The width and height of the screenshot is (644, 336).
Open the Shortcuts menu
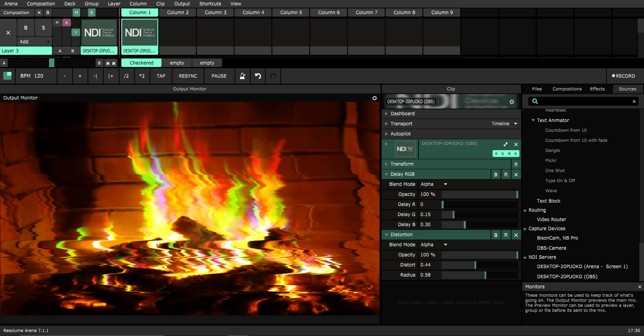tap(210, 4)
